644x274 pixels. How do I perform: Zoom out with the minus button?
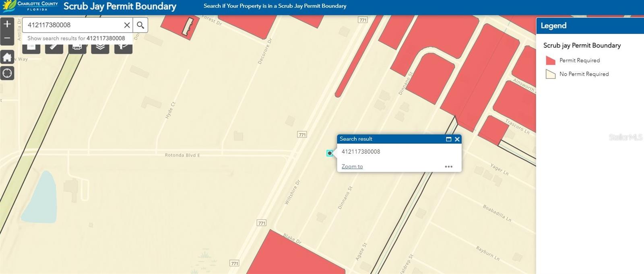tap(7, 38)
